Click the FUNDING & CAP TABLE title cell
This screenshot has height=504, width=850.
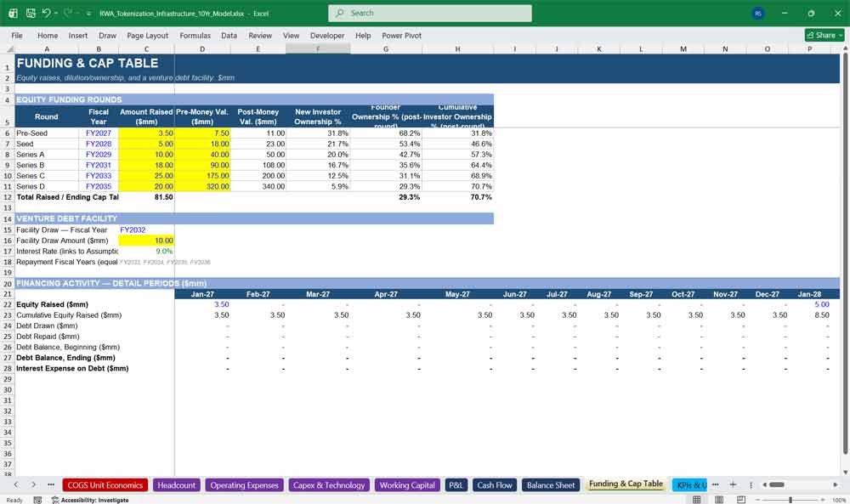[x=88, y=63]
